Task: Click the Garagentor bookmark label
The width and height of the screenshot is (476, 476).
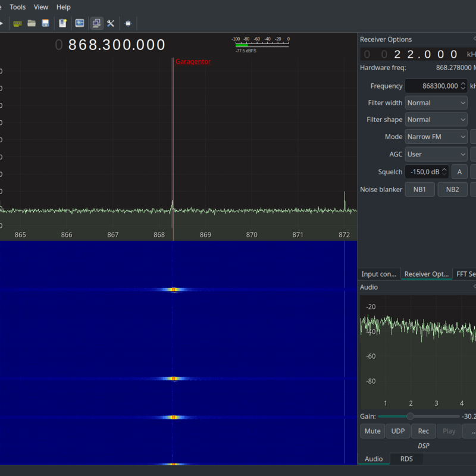Action: tap(193, 61)
